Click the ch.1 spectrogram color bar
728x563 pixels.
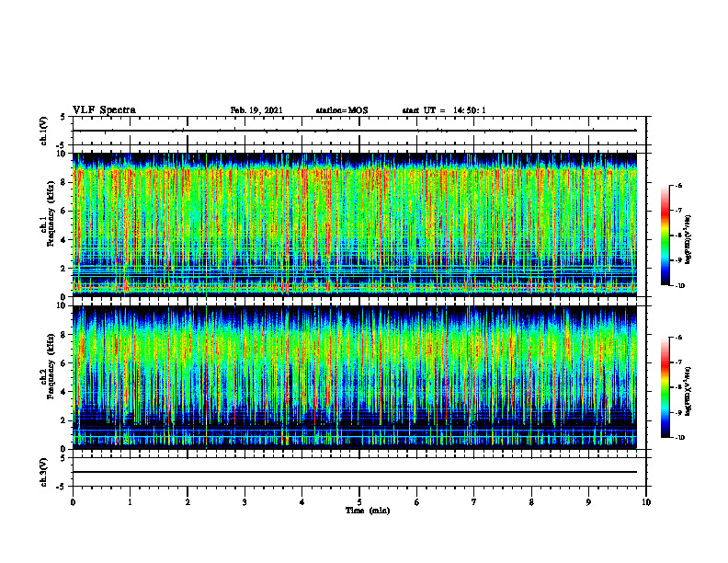[665, 236]
